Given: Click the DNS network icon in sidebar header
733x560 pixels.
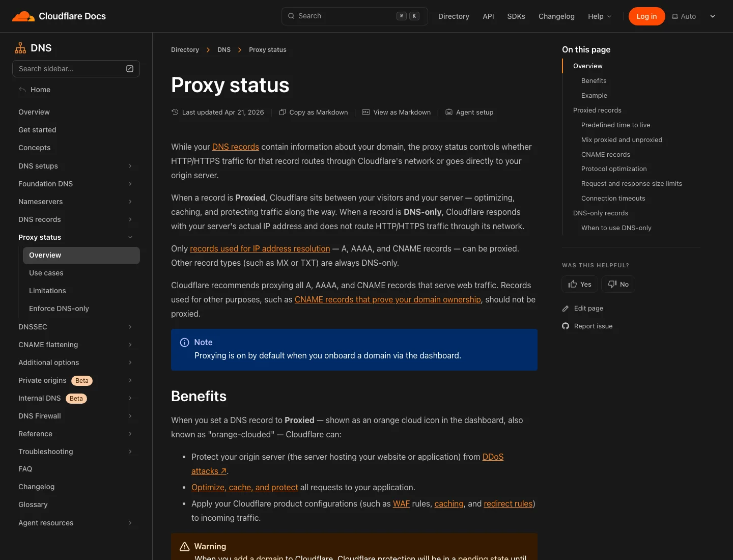Looking at the screenshot, I should pos(20,48).
